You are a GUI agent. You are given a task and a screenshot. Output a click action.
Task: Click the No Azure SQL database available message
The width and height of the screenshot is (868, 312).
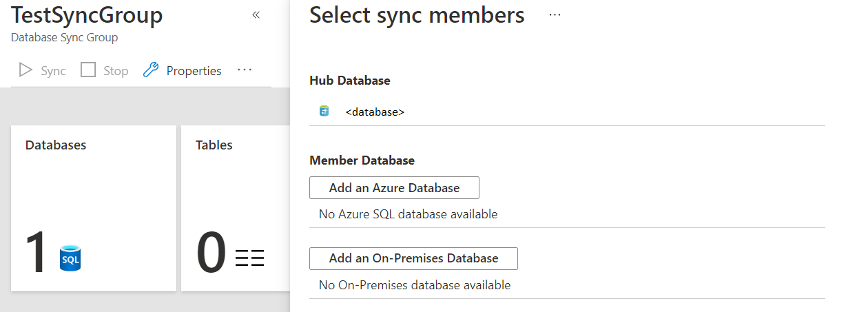[x=408, y=214]
